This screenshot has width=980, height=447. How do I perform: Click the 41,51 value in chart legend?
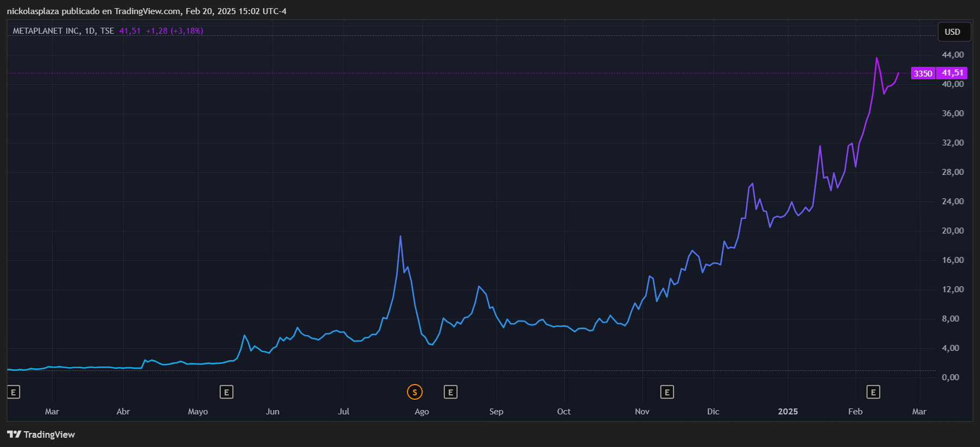tap(130, 31)
